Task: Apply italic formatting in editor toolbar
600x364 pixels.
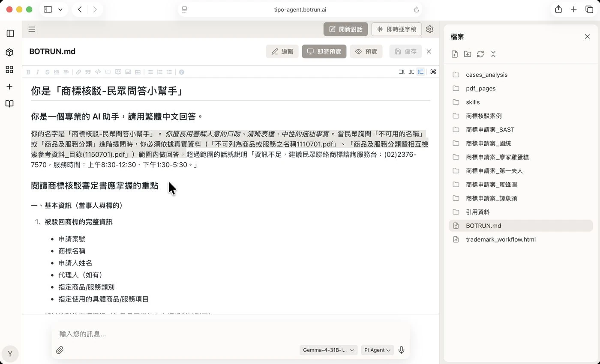Action: (38, 72)
